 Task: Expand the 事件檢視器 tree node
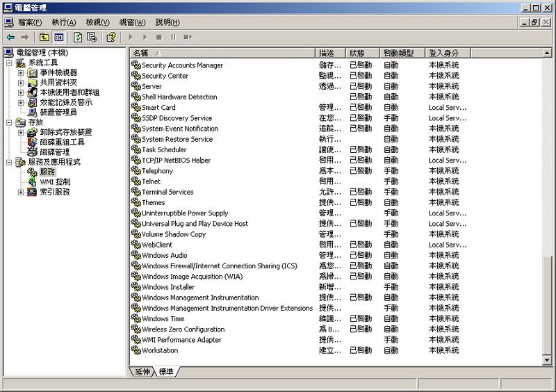click(21, 73)
